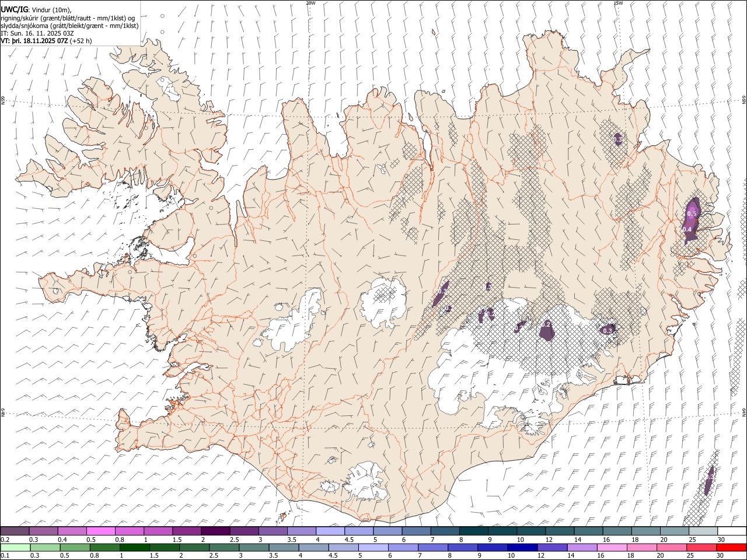Viewport: 747px width, 560px height.
Task: Click the 'UWC/IG' title text
Action: (x=15, y=9)
